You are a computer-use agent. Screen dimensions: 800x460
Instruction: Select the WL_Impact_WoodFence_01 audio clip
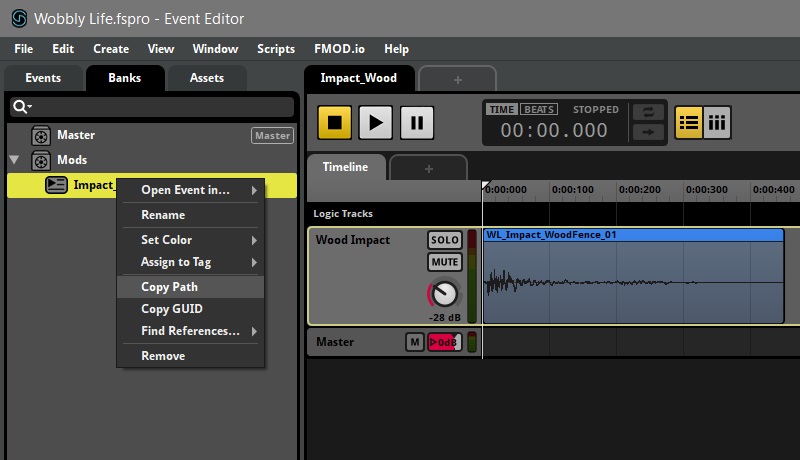633,275
